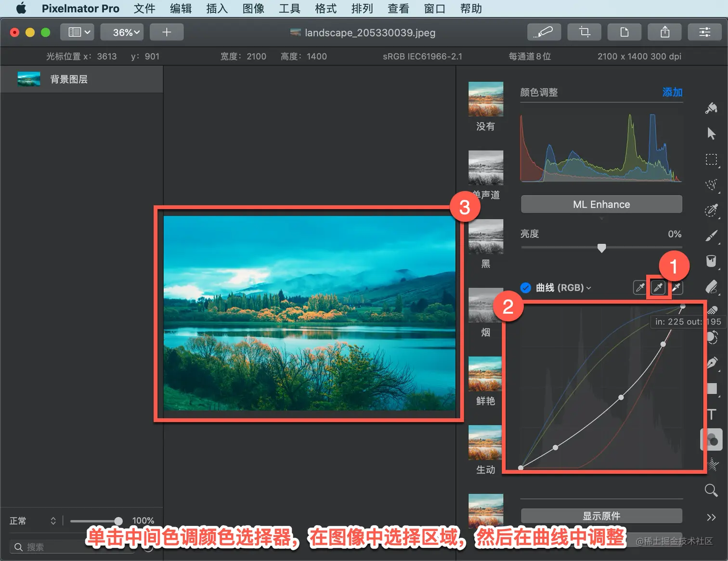Image resolution: width=728 pixels, height=561 pixels.
Task: Open the Share toolbar button
Action: tap(665, 32)
